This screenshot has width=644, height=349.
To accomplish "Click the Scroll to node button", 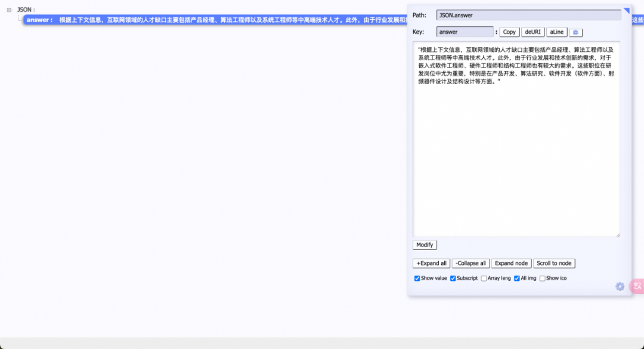I will point(554,263).
